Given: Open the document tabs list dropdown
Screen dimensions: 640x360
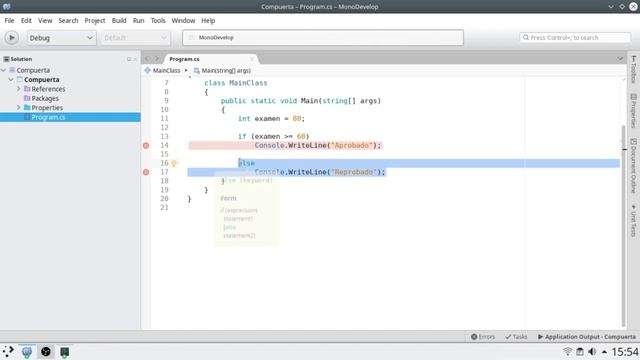Looking at the screenshot, I should [x=620, y=59].
